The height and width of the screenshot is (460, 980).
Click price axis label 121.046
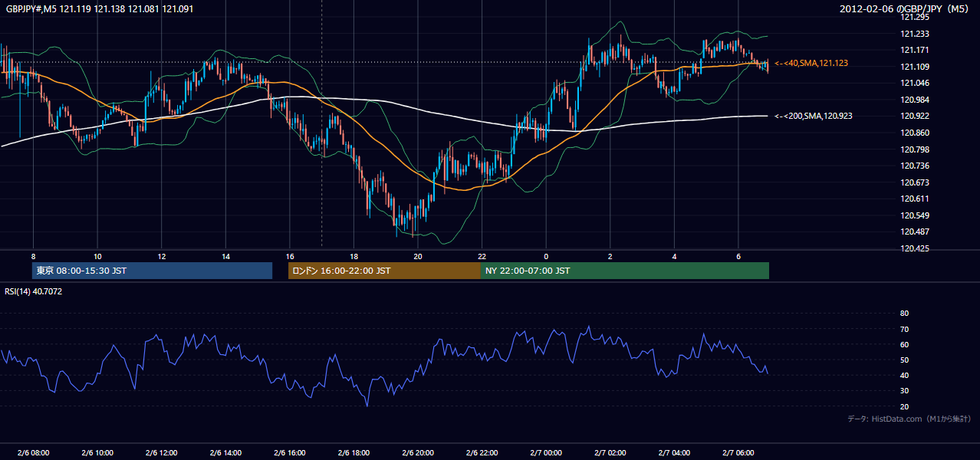tap(914, 83)
